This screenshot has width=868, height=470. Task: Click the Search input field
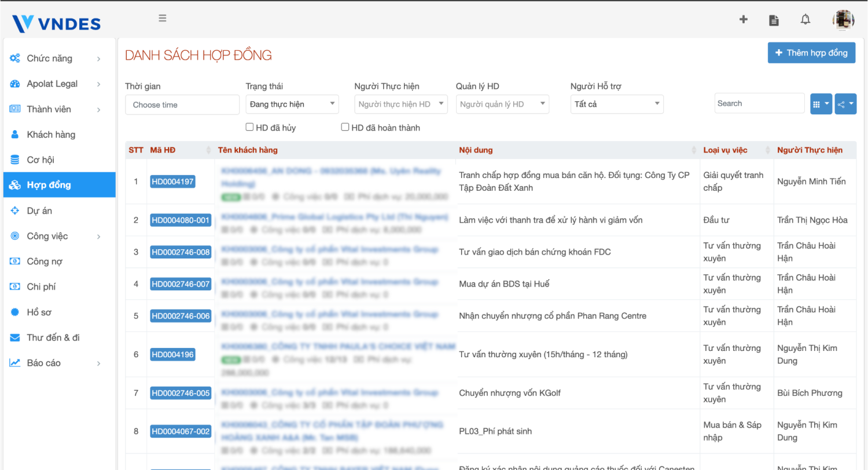click(759, 103)
